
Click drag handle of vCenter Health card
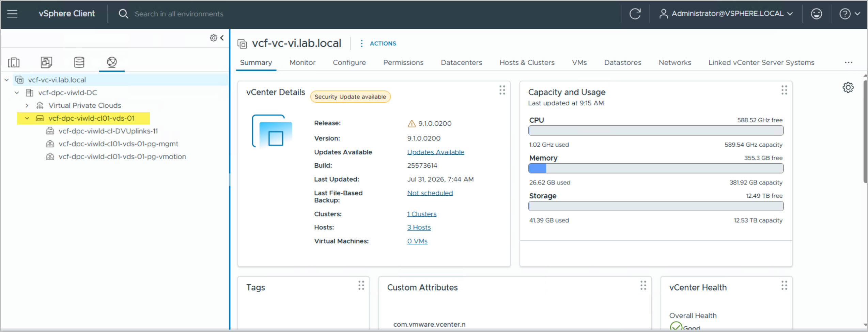784,285
